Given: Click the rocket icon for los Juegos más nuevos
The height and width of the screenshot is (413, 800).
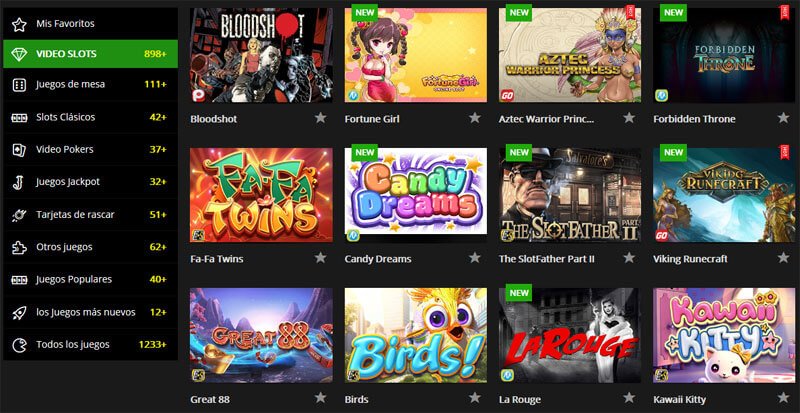Looking at the screenshot, I should pos(19,312).
